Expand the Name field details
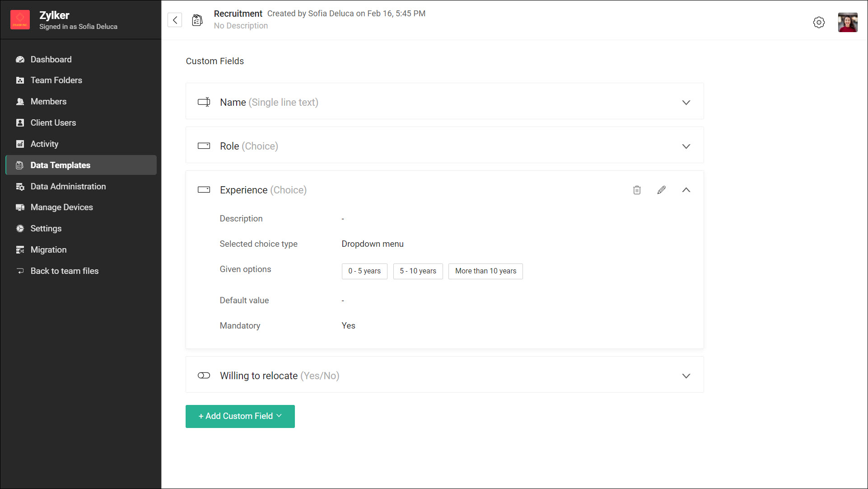The width and height of the screenshot is (868, 489). point(686,103)
